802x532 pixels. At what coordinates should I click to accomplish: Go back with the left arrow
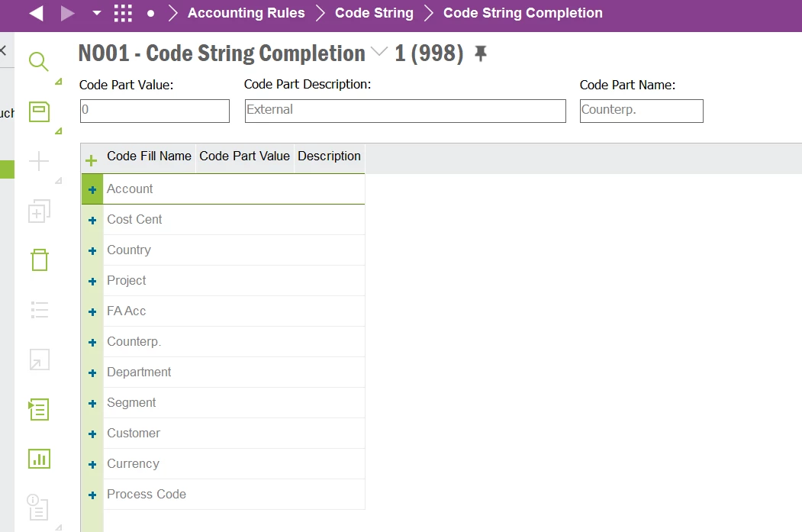[x=36, y=13]
